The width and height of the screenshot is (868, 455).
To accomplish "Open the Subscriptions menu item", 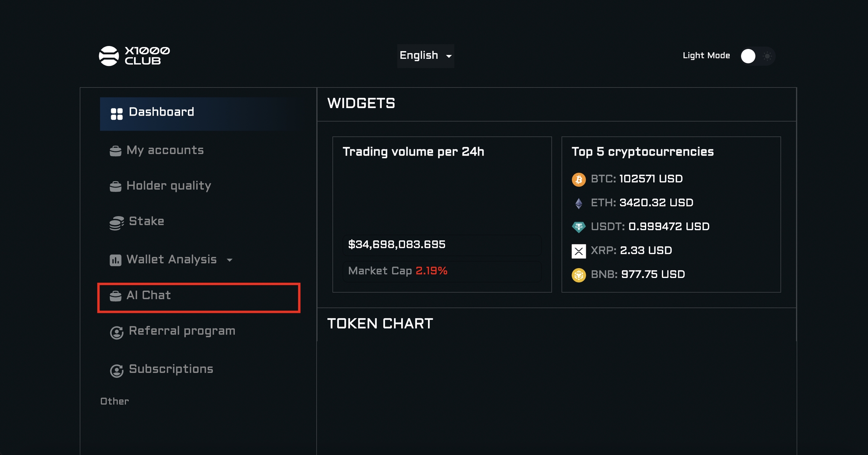I will coord(171,369).
